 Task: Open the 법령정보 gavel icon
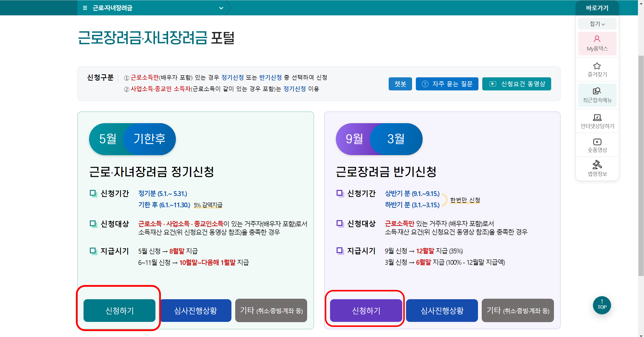597,165
